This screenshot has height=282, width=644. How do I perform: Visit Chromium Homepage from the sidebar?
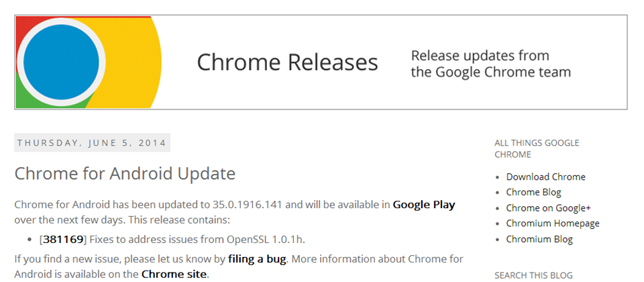pyautogui.click(x=553, y=224)
